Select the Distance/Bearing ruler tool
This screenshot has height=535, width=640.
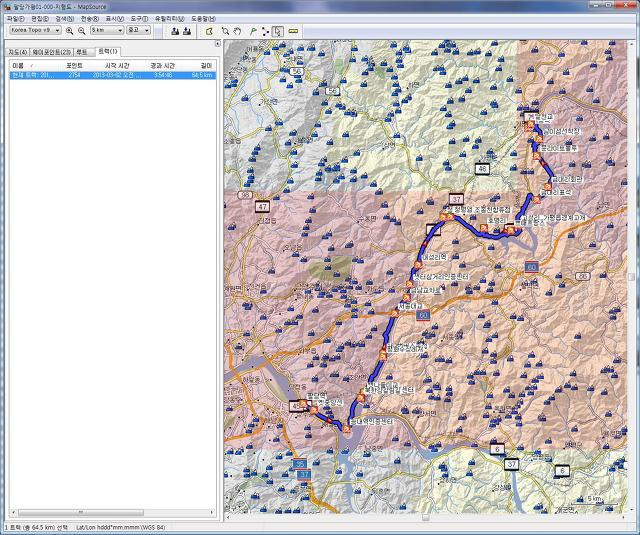pyautogui.click(x=293, y=31)
